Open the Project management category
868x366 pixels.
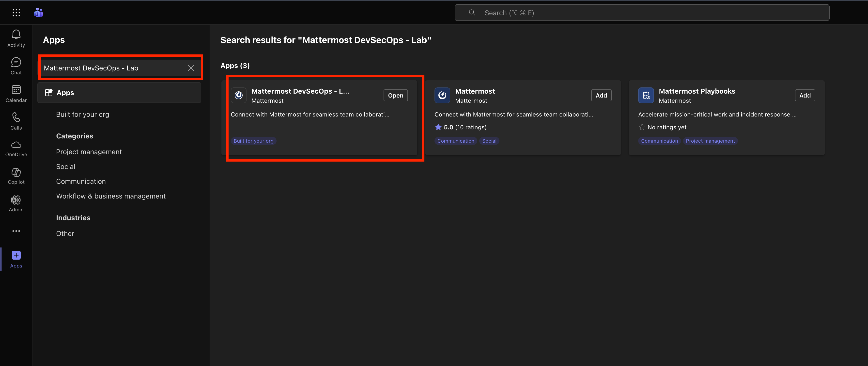click(89, 151)
